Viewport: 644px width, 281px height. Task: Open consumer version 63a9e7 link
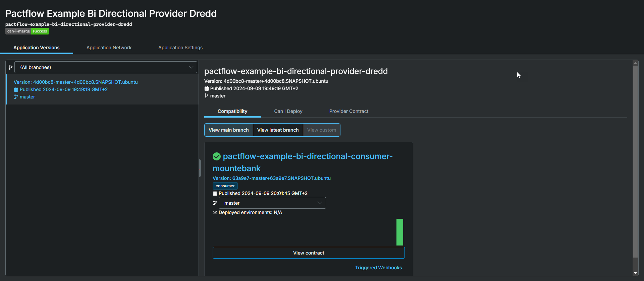click(272, 178)
